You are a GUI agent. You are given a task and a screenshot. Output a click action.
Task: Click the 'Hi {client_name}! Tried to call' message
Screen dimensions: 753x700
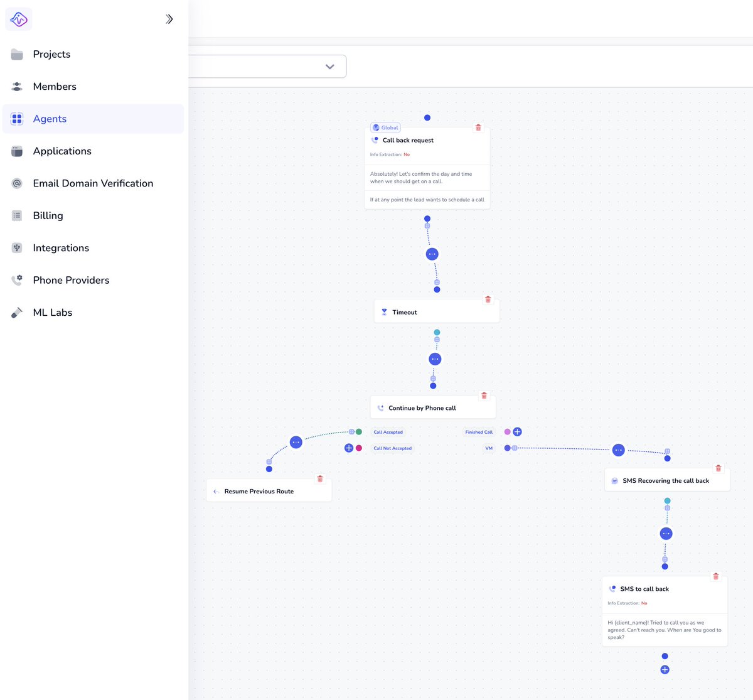point(665,630)
